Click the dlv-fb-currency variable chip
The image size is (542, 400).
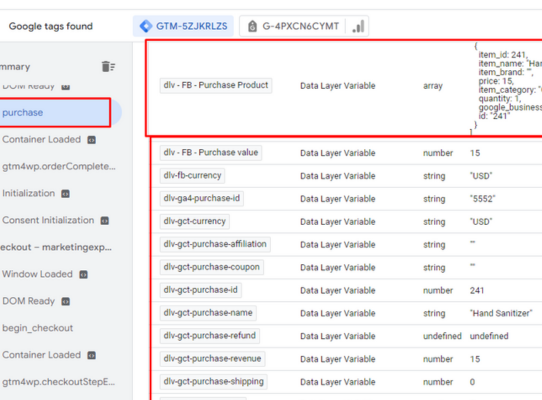pyautogui.click(x=192, y=176)
